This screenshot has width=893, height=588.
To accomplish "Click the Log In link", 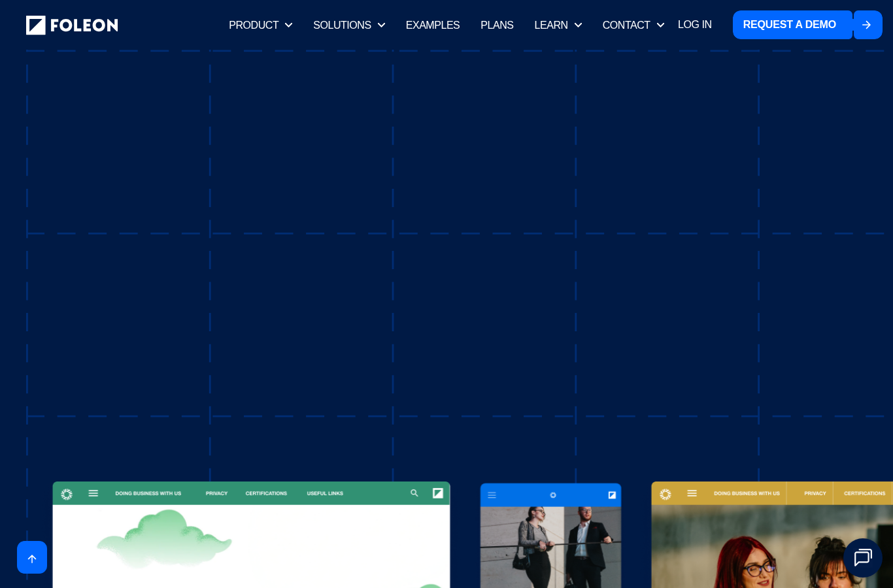I will [x=695, y=24].
